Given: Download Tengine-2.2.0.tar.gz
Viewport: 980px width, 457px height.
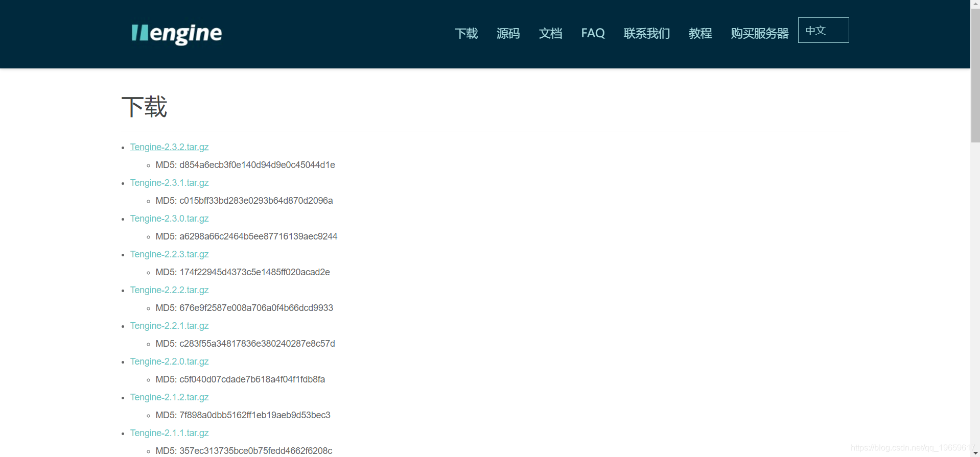Looking at the screenshot, I should pyautogui.click(x=169, y=362).
